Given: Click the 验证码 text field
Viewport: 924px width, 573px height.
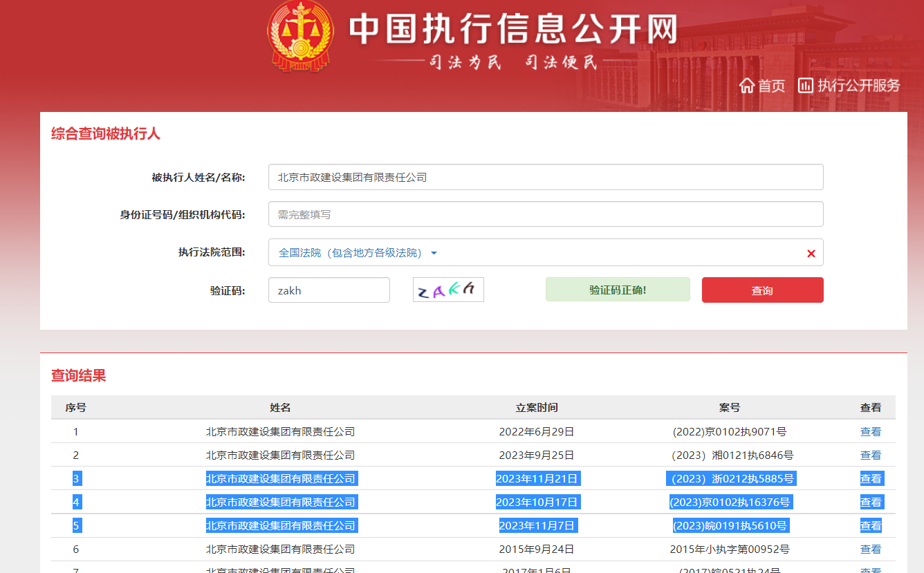Looking at the screenshot, I should [x=329, y=290].
